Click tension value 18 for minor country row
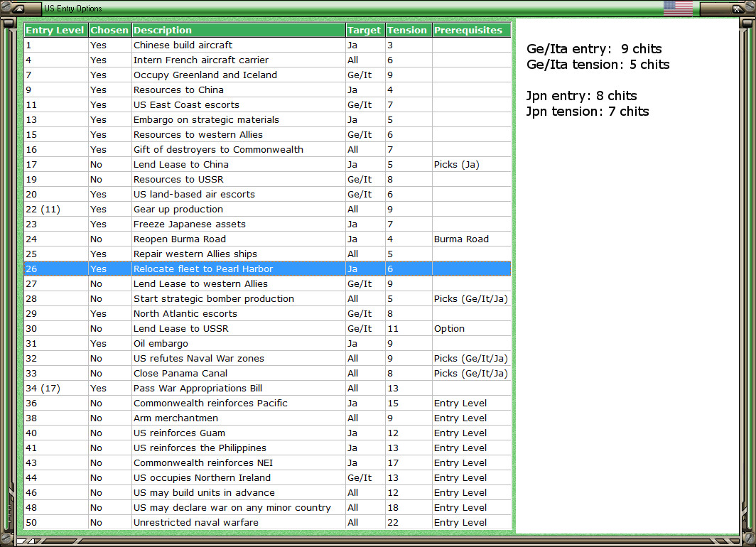This screenshot has height=547, width=756. (409, 508)
